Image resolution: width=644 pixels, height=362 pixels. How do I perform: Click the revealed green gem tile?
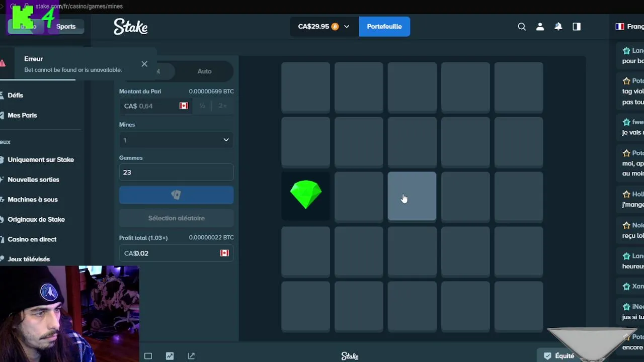coord(306,196)
